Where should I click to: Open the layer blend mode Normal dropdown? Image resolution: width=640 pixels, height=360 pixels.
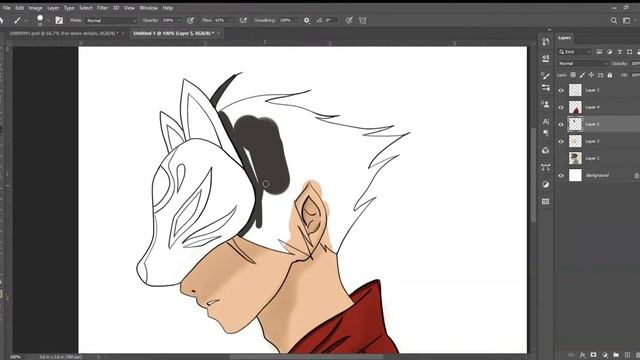point(583,64)
